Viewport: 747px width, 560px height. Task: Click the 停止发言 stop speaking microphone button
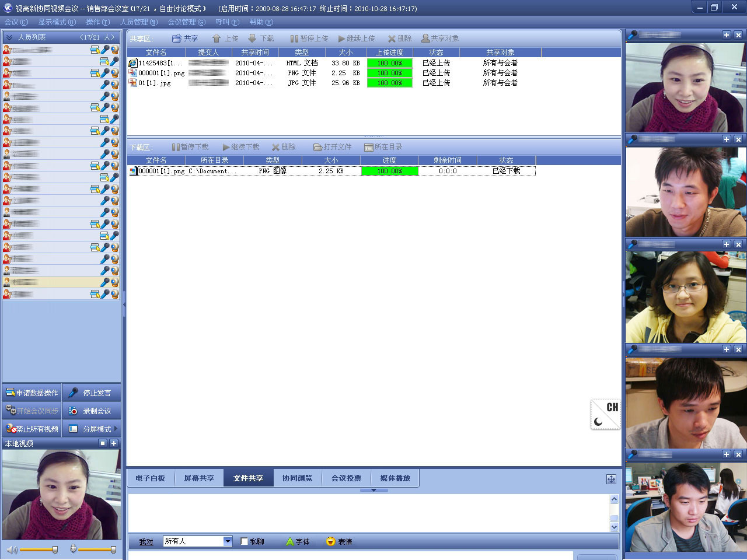91,393
